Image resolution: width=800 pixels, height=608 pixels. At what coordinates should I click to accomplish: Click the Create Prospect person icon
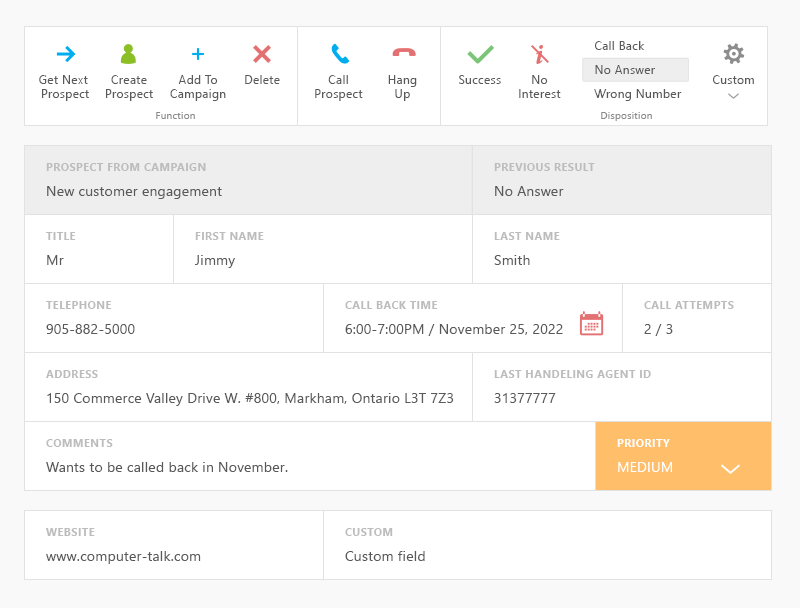(x=129, y=54)
